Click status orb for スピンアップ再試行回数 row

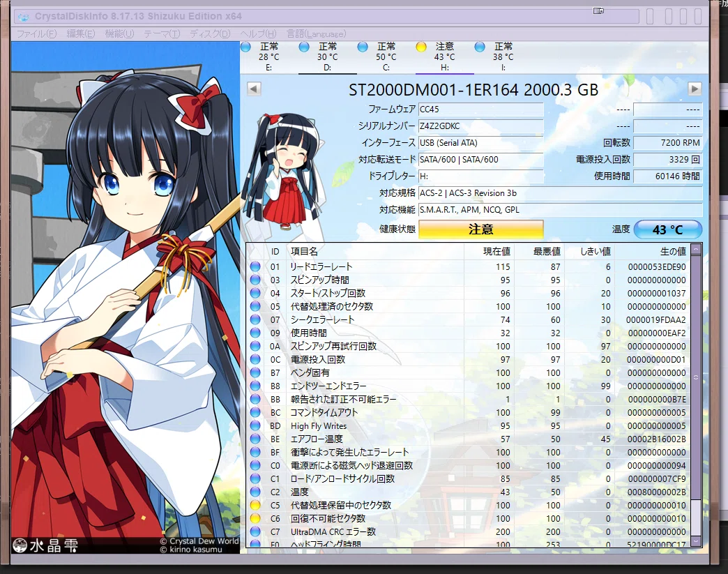(x=255, y=346)
